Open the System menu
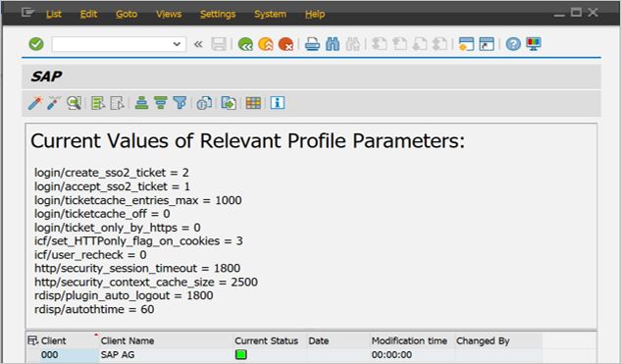The height and width of the screenshot is (364, 621). click(x=270, y=14)
